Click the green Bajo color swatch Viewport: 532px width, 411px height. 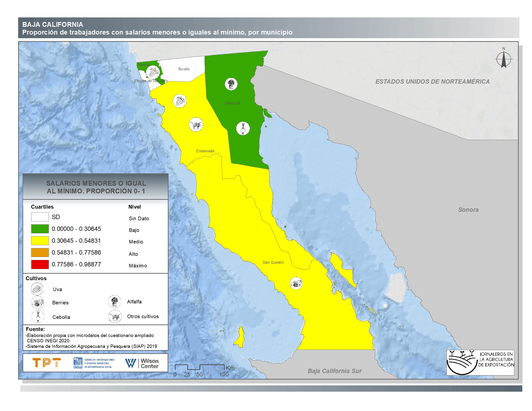click(x=40, y=229)
